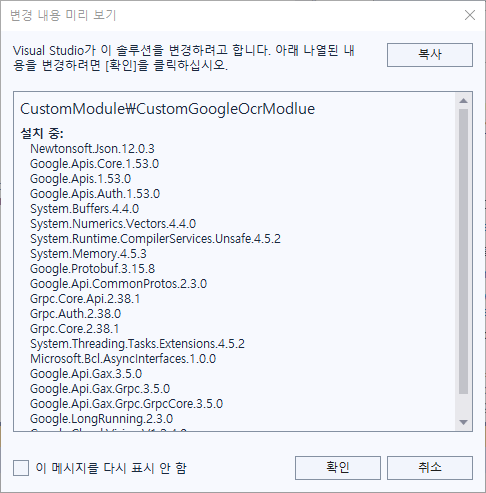
Task: Select the Google.Api.Gax.Grpc.3.5.0 entry
Action: [100, 389]
